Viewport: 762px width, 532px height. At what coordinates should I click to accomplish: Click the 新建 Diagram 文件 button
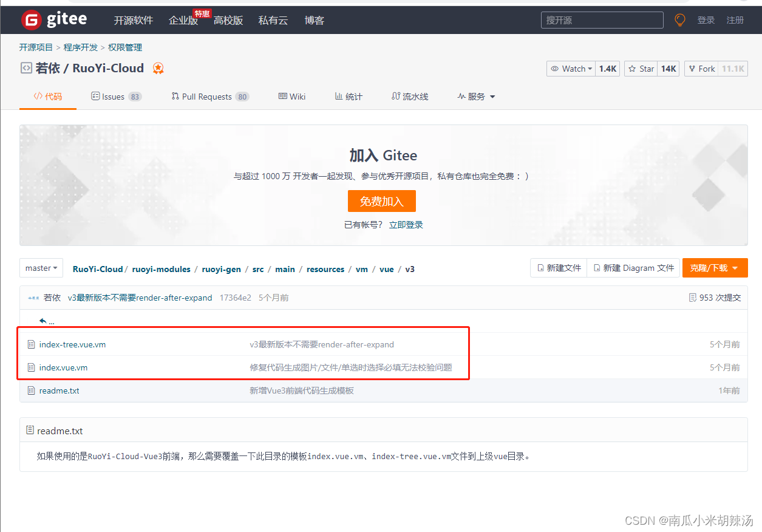pos(633,268)
